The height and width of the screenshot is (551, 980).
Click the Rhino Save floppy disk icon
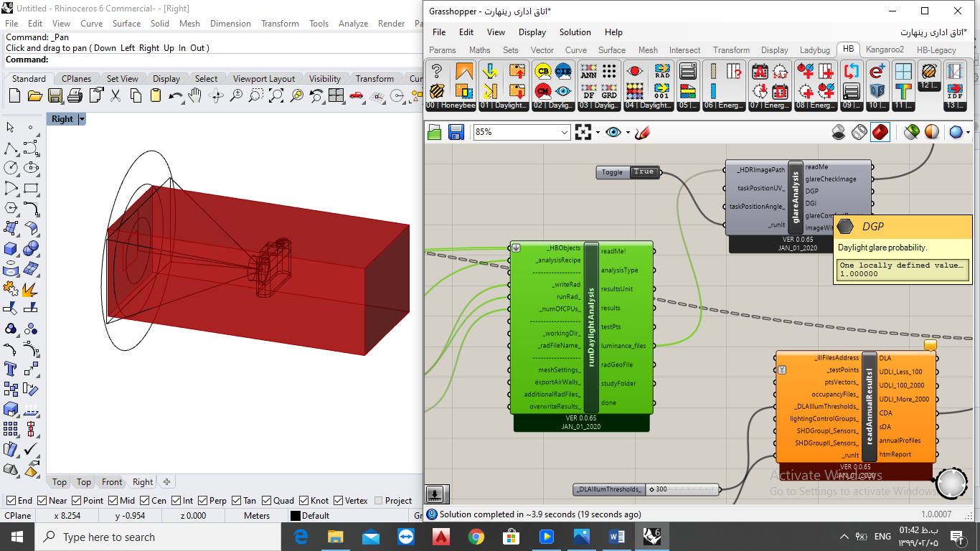click(x=55, y=95)
